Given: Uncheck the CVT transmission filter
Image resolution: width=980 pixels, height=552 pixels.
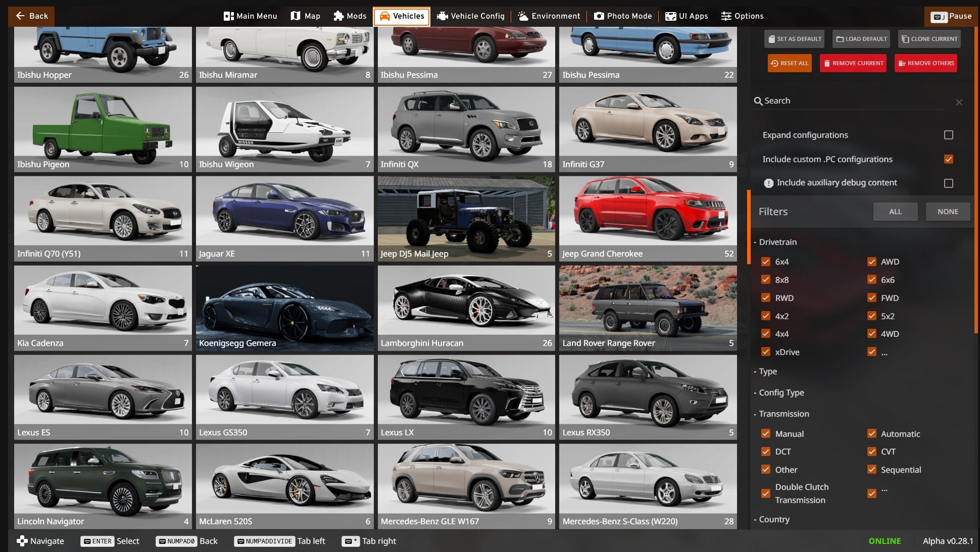Looking at the screenshot, I should (x=872, y=451).
